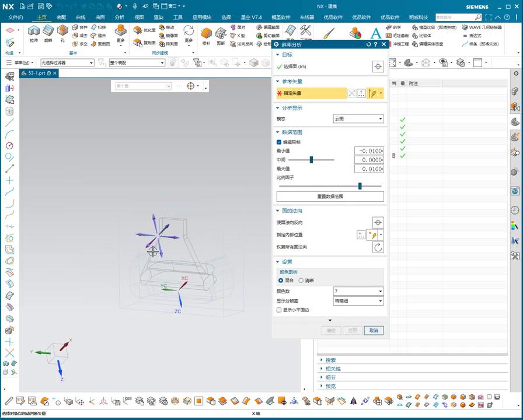Click the 取消 button
This screenshot has height=420, width=523.
(374, 330)
